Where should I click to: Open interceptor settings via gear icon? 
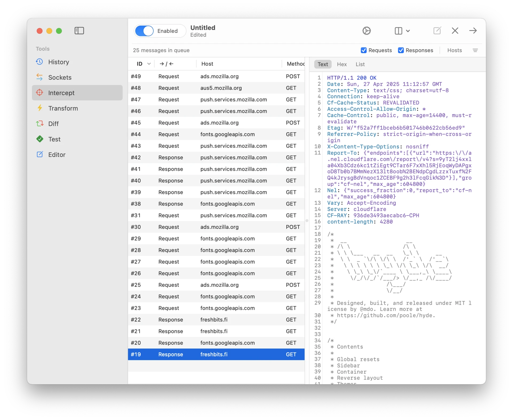coord(366,30)
